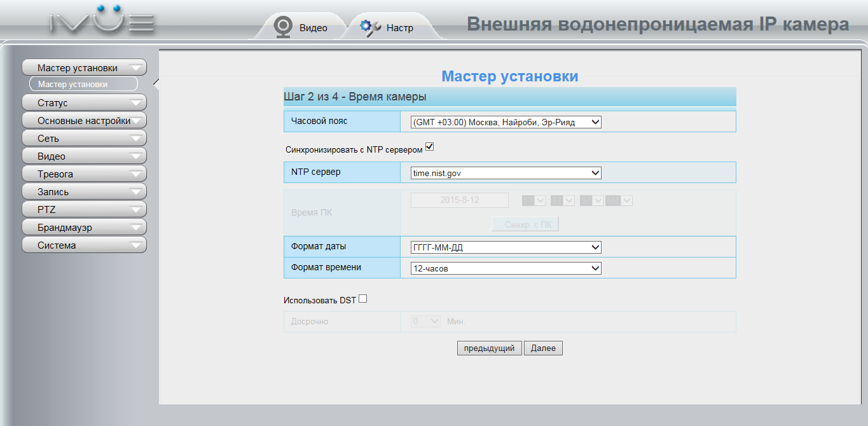This screenshot has width=868, height=426.
Task: Click the Мастер установки page title
Action: pyautogui.click(x=510, y=76)
